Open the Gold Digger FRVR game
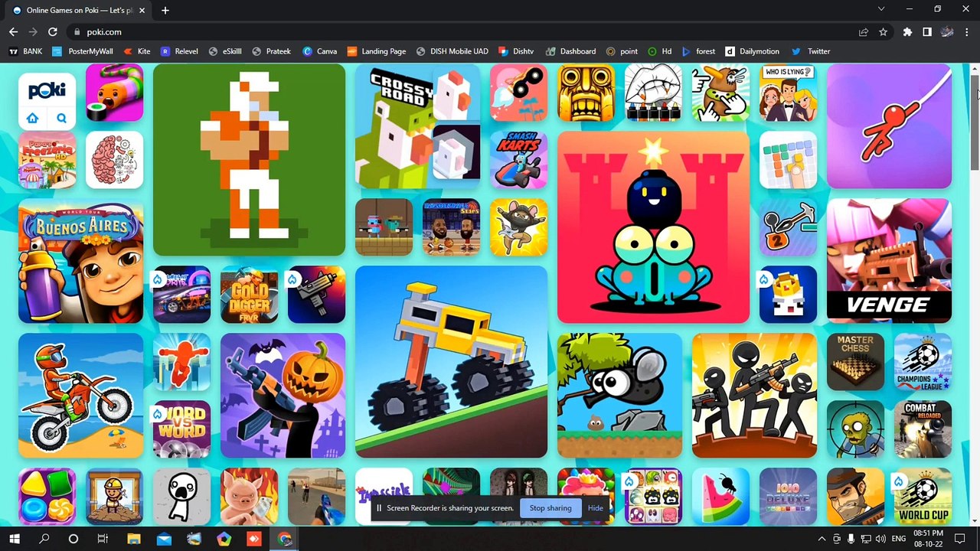Screen dimensions: 980x551 249,295
